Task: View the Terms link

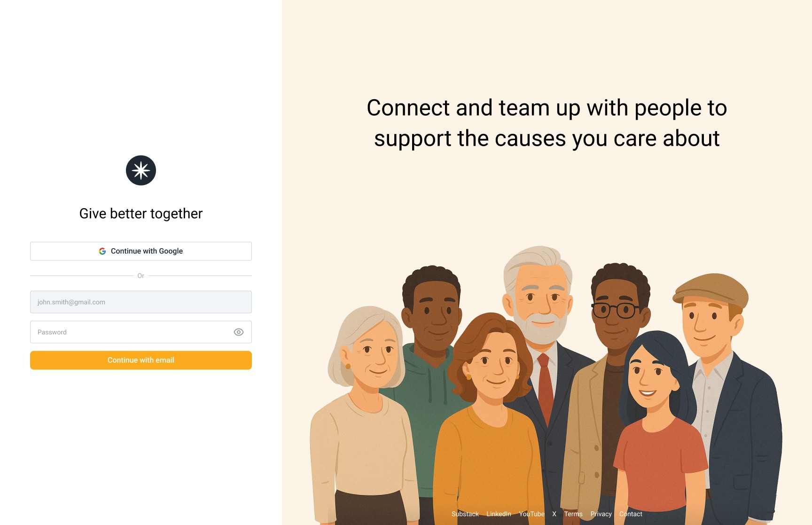Action: [x=573, y=514]
